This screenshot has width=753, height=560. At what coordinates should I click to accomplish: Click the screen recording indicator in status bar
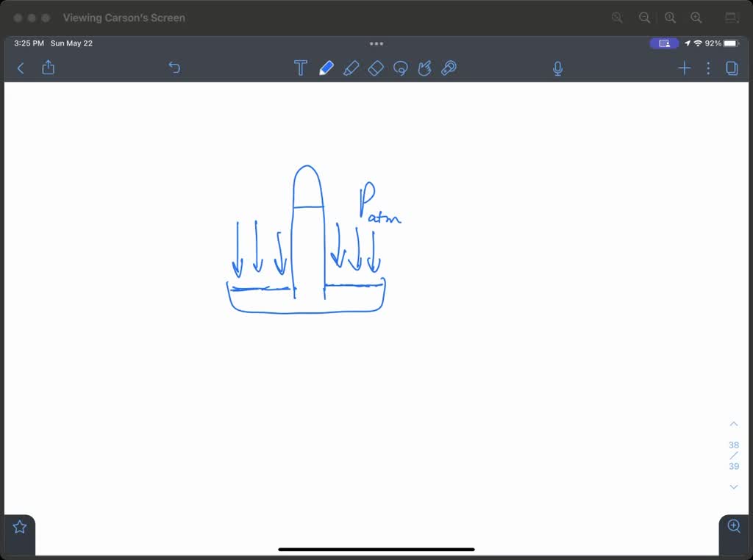pos(664,43)
